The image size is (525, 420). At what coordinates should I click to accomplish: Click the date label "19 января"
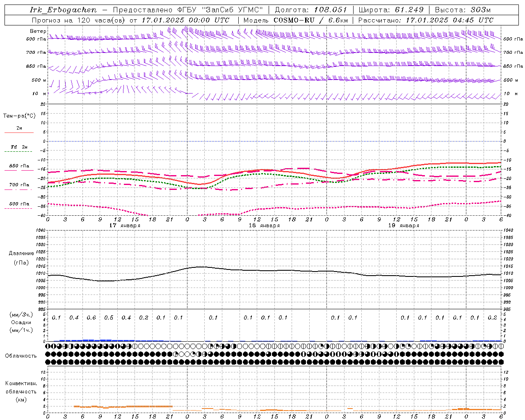[404, 226]
